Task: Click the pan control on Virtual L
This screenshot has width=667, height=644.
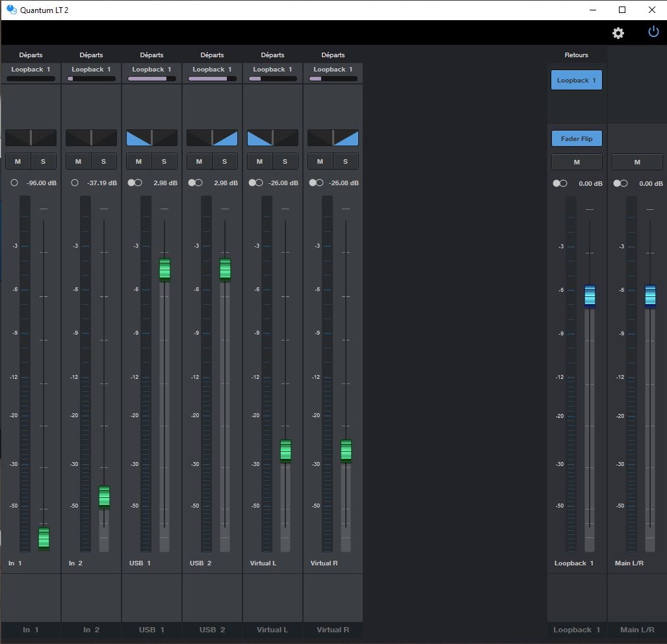Action: tap(272, 137)
